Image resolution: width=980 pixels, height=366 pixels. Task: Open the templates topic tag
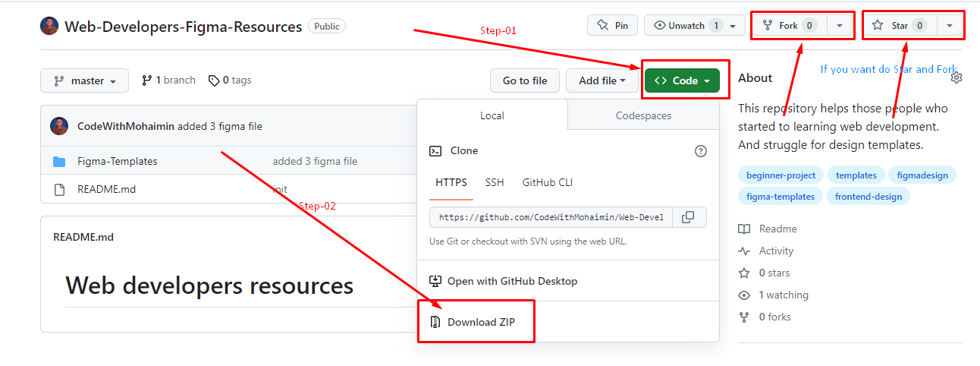pyautogui.click(x=856, y=175)
